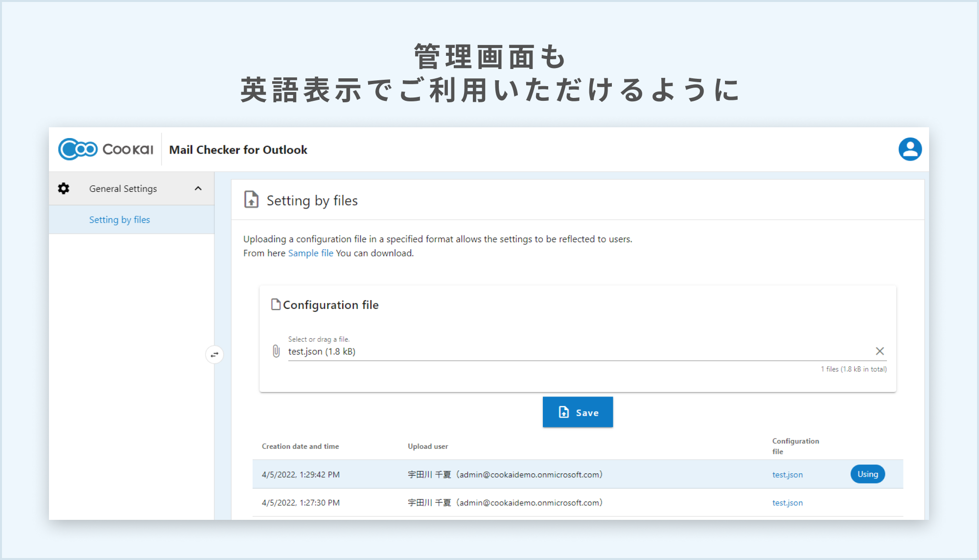Image resolution: width=979 pixels, height=560 pixels.
Task: Click the Save button to upload config
Action: point(578,412)
